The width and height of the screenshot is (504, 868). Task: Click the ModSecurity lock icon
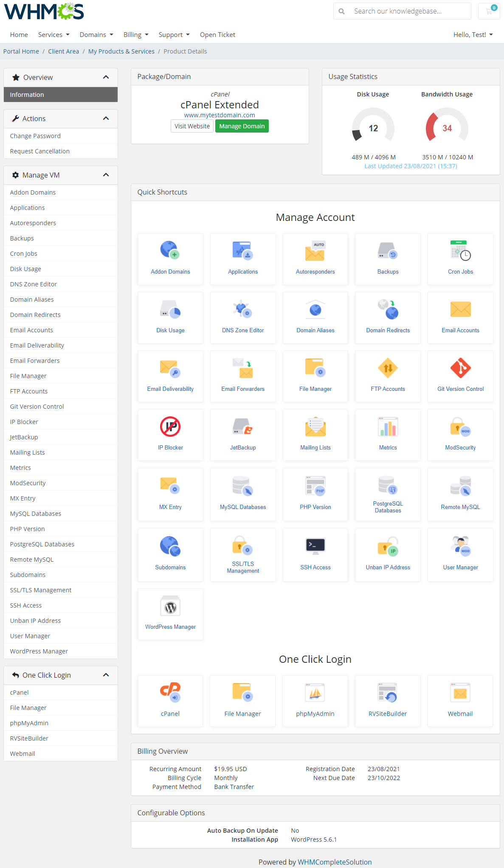460,426
